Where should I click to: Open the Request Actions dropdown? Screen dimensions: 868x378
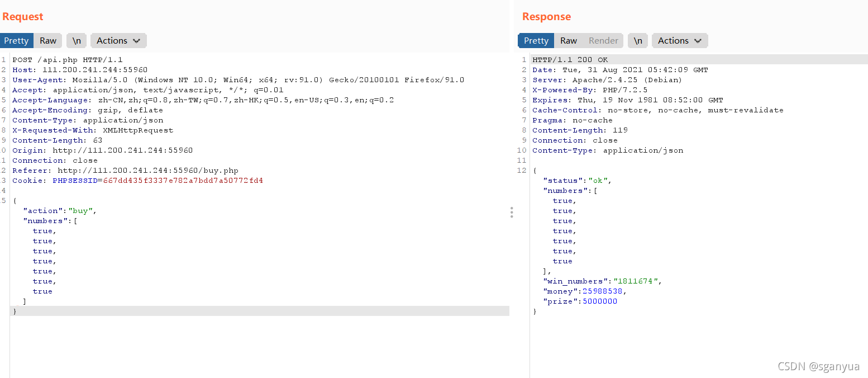(x=118, y=40)
